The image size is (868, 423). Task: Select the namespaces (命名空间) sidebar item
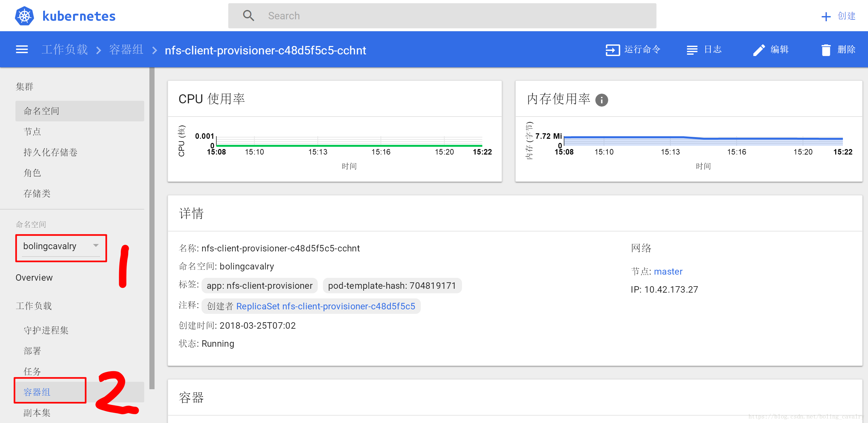[x=42, y=111]
